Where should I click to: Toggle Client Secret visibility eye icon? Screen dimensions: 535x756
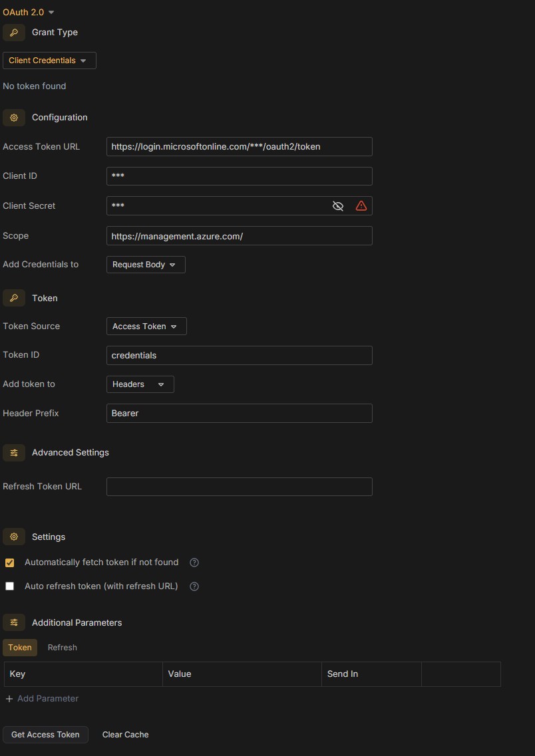337,206
